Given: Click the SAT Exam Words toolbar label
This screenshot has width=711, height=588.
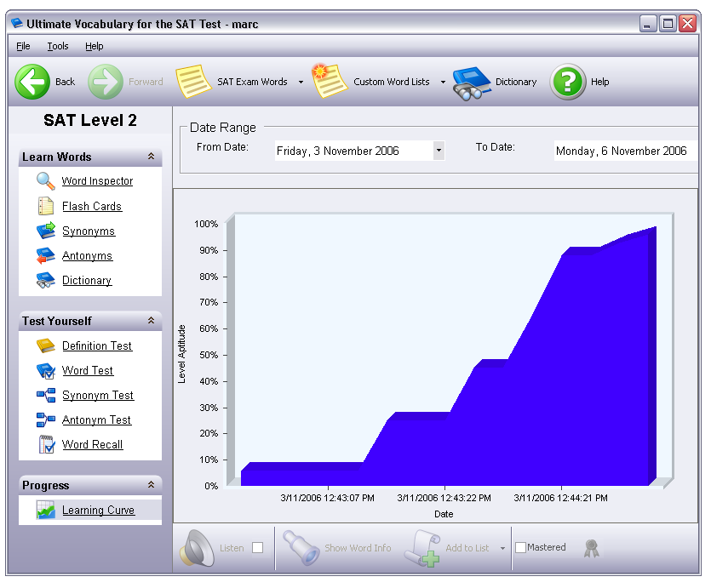Looking at the screenshot, I should (x=252, y=82).
